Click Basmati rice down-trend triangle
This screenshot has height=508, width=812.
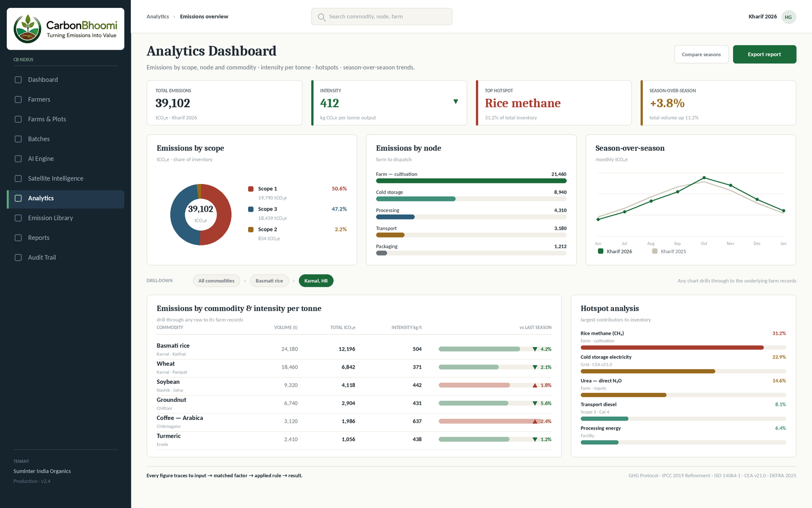pos(535,349)
